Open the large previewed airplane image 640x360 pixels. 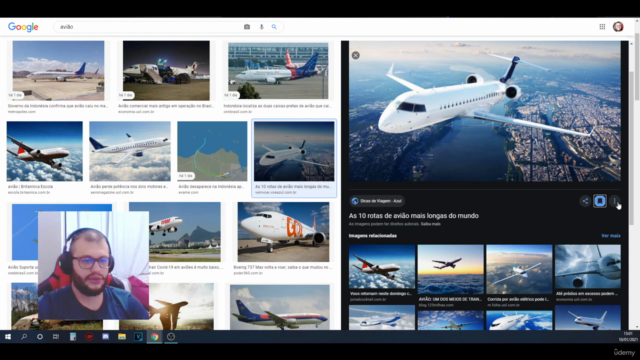(484, 111)
